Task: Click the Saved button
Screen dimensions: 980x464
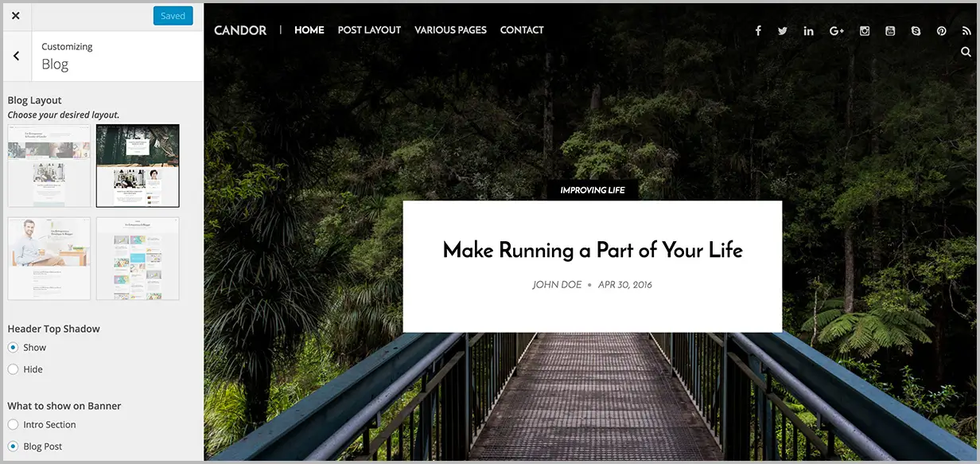Action: pyautogui.click(x=173, y=16)
